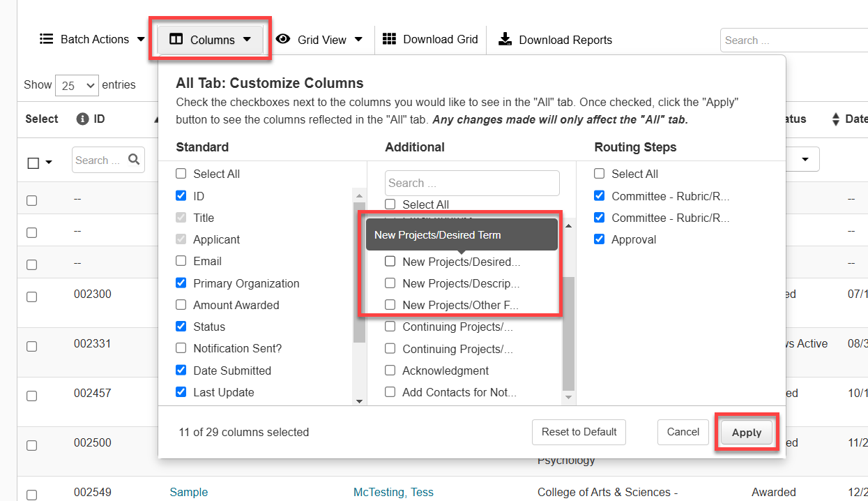Open the select-all rows dropdown caret

point(49,163)
